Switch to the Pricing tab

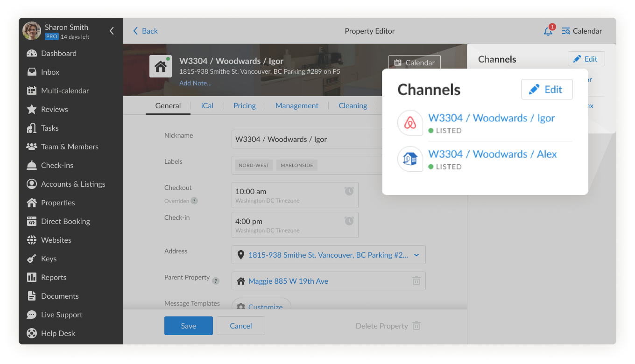pos(245,105)
